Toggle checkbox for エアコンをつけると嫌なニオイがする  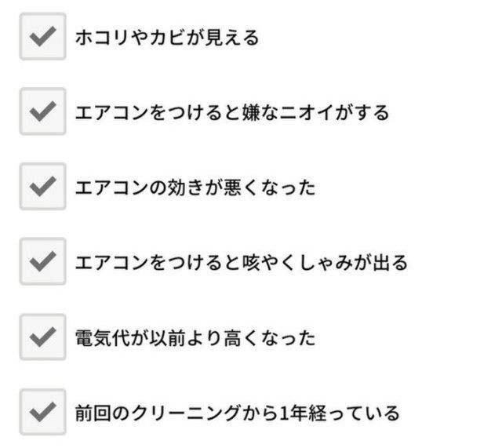tap(42, 111)
